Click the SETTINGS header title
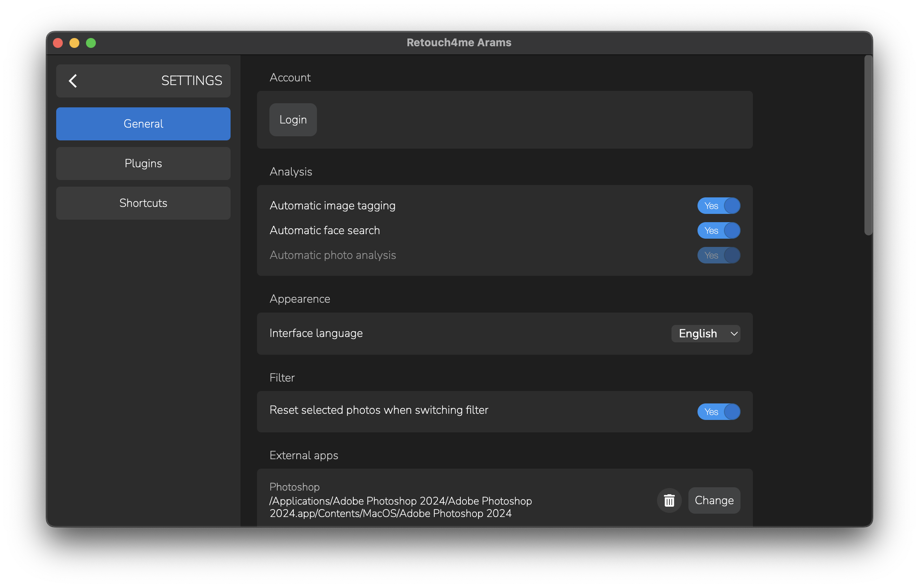 pos(191,81)
